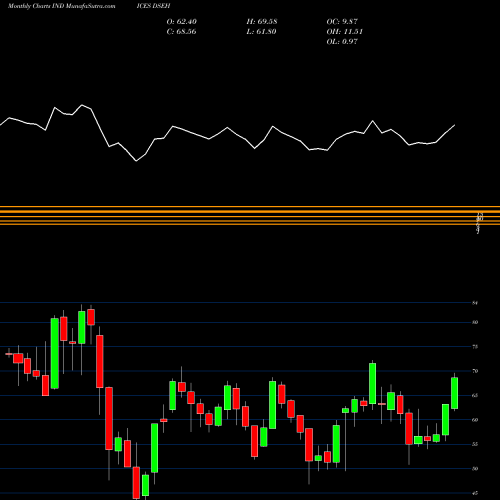Image resolution: width=500 pixels, height=500 pixels.
Task: Click the high value 'H: 69.58'
Action: click(x=262, y=21)
